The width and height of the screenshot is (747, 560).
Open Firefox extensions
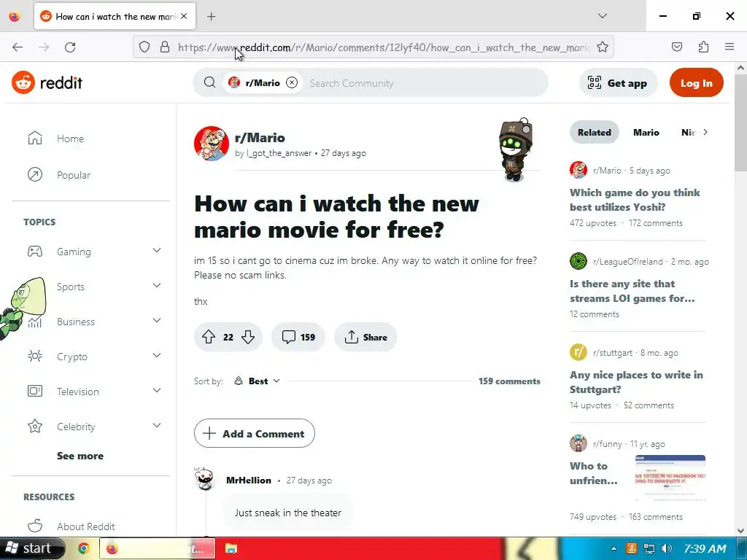click(703, 47)
